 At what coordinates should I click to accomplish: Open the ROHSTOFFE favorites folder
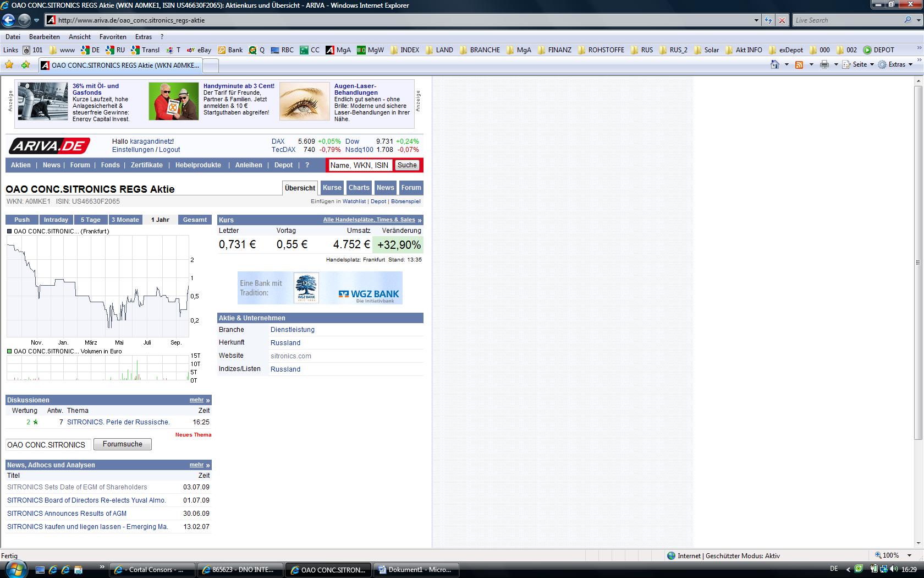click(x=601, y=50)
